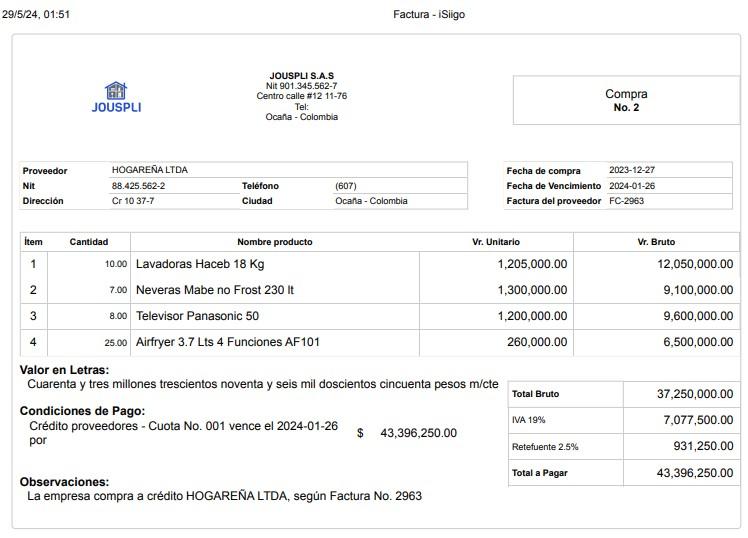Select supplier name 'HOGAREÑA LTDA' in Proveedor row
The width and height of the screenshot is (748, 538).
pos(150,170)
